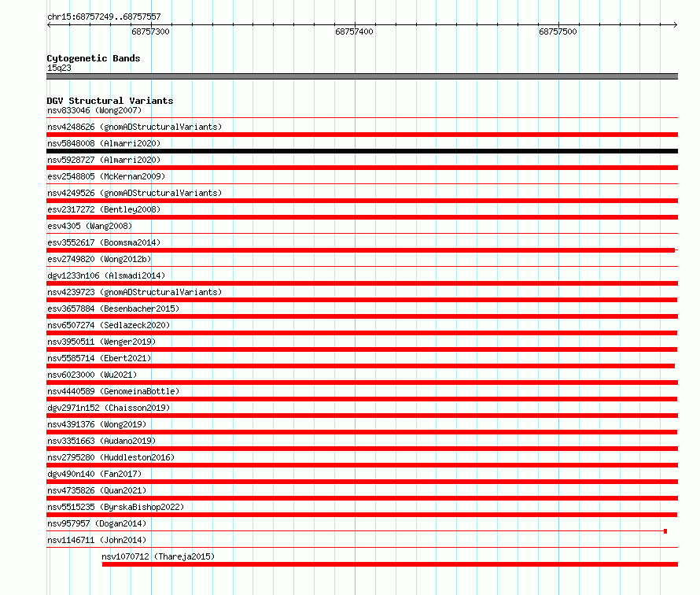The image size is (700, 595).
Task: Click nsv4391376 (Wong2019) variant
Action: (x=97, y=424)
